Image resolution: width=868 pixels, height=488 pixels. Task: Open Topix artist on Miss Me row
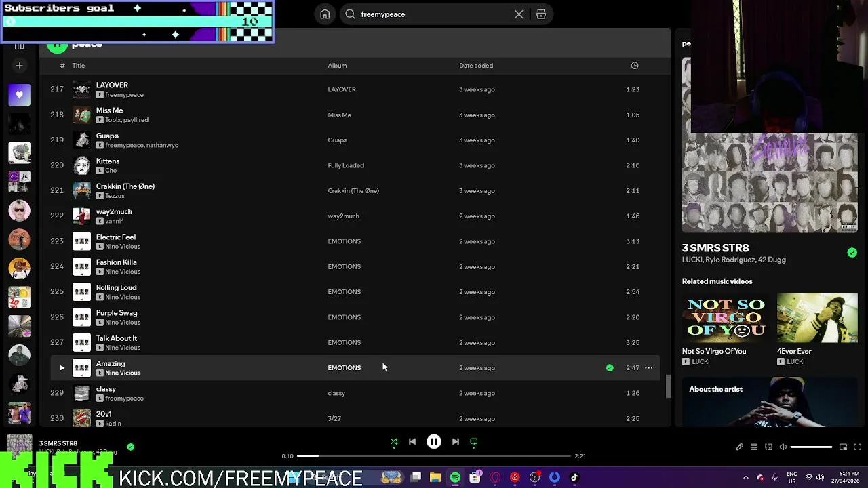click(x=113, y=120)
